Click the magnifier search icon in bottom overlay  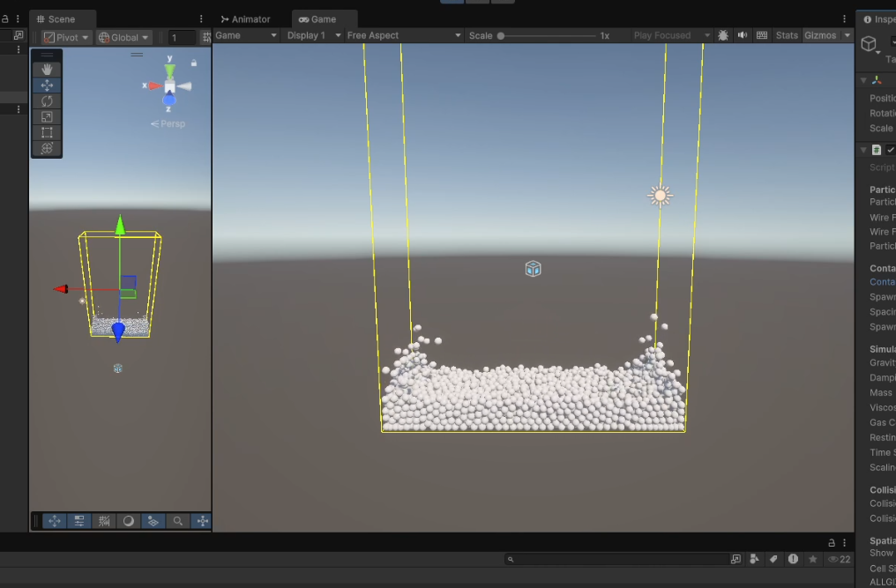pyautogui.click(x=178, y=521)
